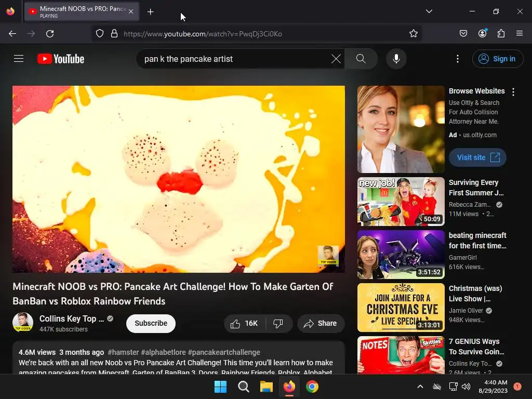This screenshot has width=532, height=399.
Task: Click channel watermark in video corner
Action: (x=328, y=255)
